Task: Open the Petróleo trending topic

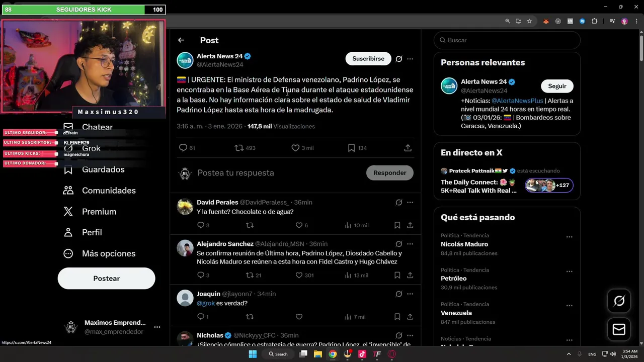Action: tap(454, 279)
